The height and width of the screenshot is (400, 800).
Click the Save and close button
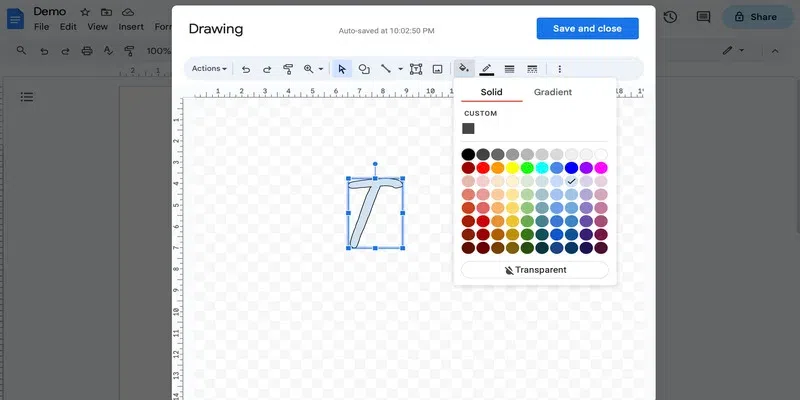pos(587,28)
